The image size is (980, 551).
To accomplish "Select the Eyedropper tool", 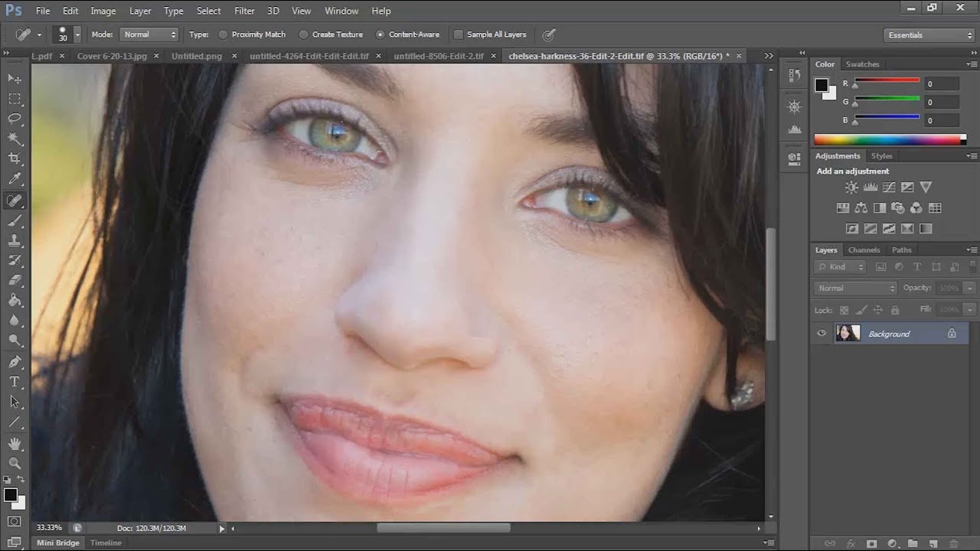I will click(x=15, y=179).
